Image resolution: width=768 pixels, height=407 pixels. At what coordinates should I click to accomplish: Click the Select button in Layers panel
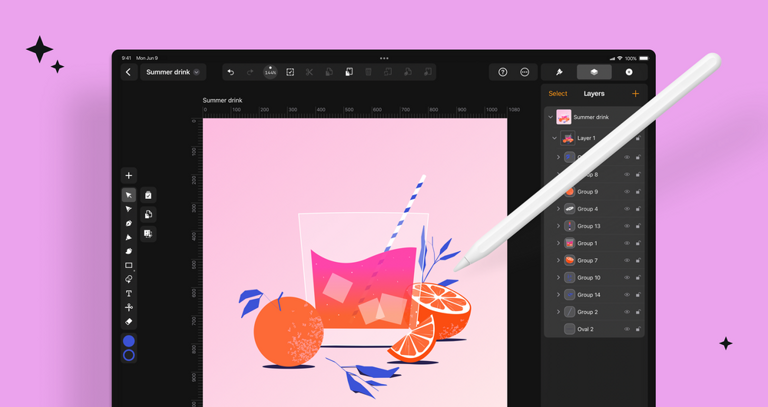point(558,94)
